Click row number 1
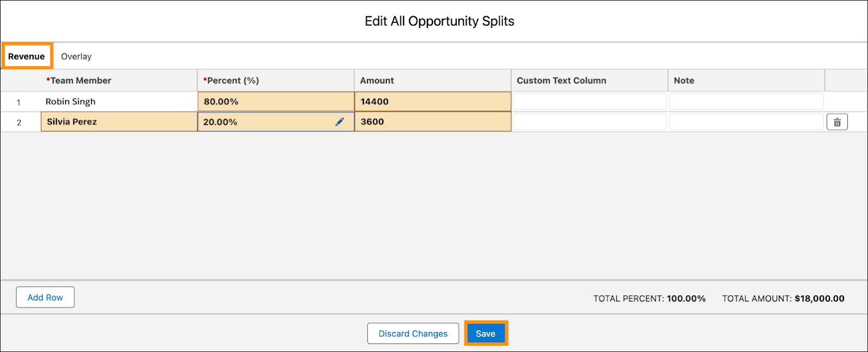Image resolution: width=868 pixels, height=352 pixels. coord(18,102)
